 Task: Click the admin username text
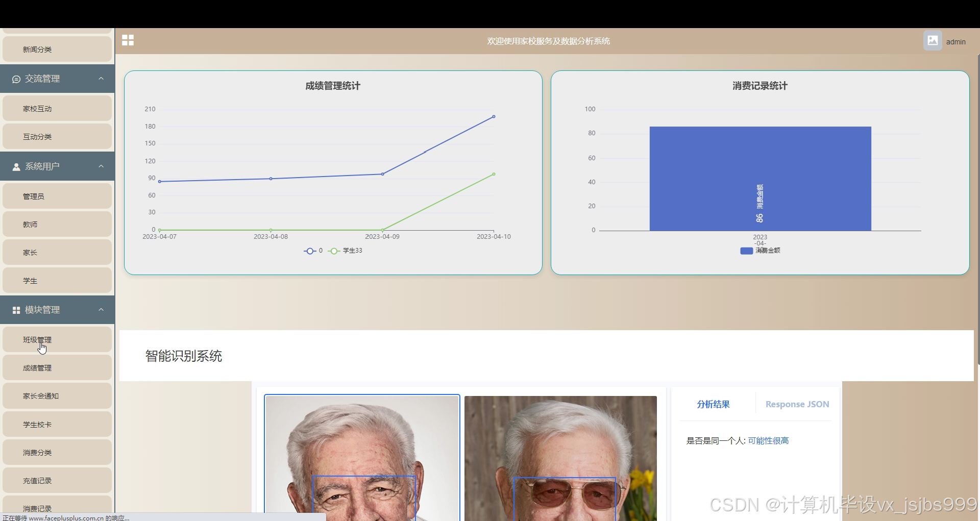tap(955, 42)
